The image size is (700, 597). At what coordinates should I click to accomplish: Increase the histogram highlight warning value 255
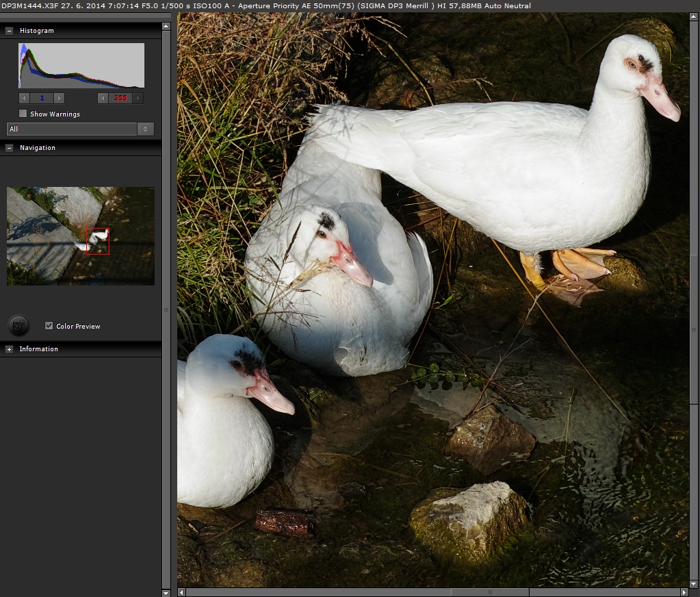[x=138, y=98]
